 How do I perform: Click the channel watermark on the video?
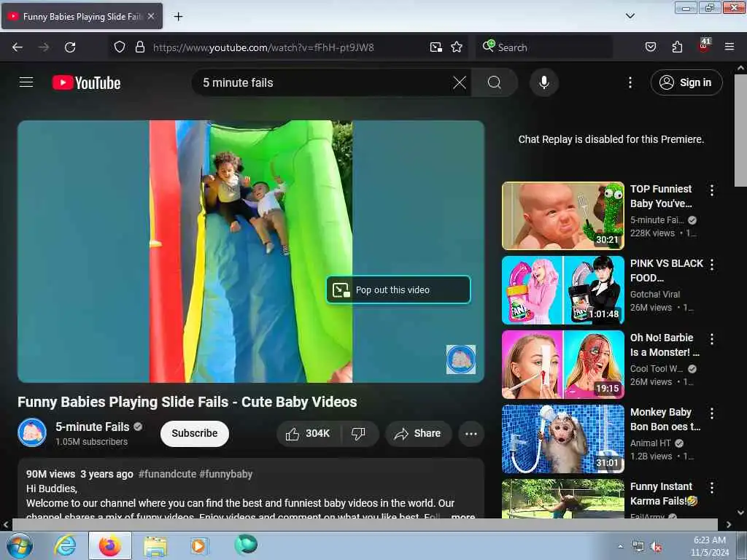[461, 359]
